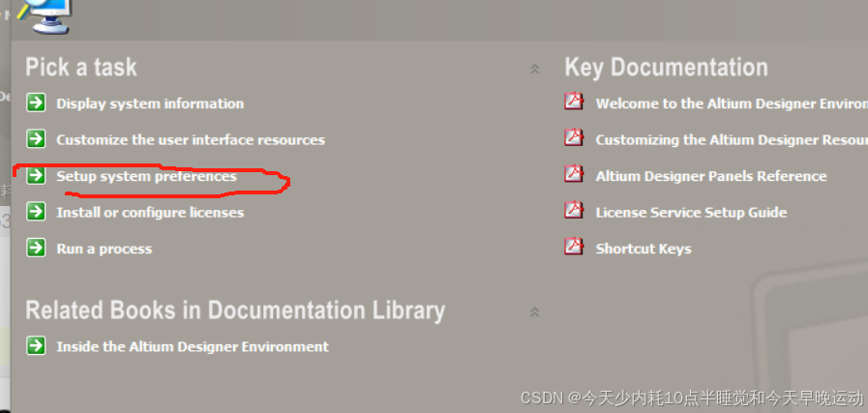
Task: Click PDF icon beside Customizing the Altium Designer Resources
Action: click(x=574, y=138)
